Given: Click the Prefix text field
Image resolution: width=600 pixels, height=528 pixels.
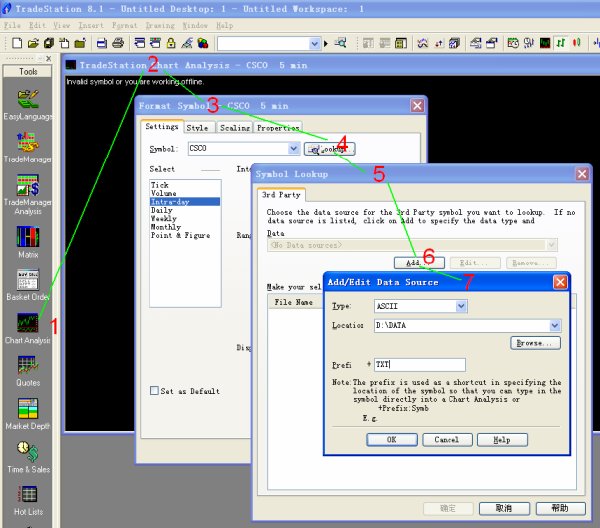Looking at the screenshot, I should [420, 365].
